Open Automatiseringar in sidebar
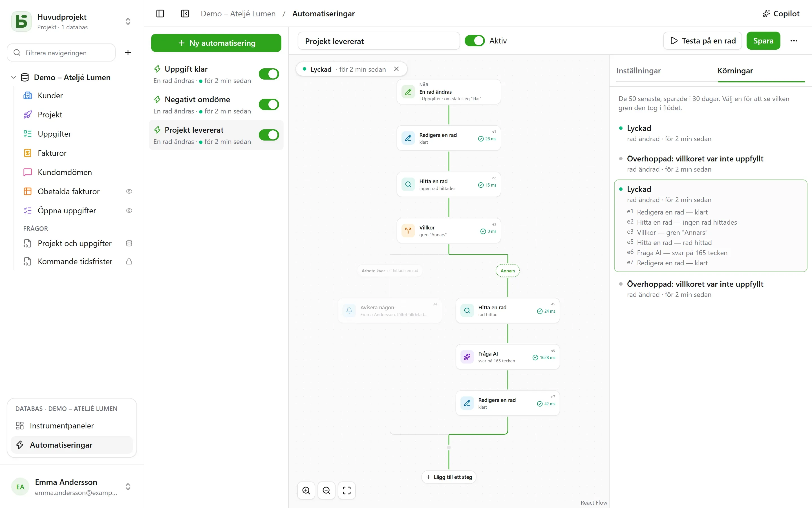 point(72,445)
